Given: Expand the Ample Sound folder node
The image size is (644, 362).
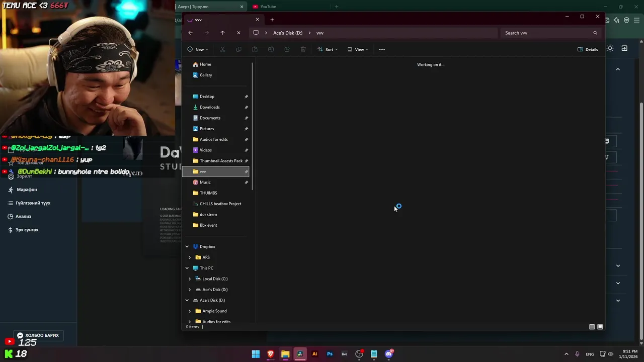Looking at the screenshot, I should point(190,311).
